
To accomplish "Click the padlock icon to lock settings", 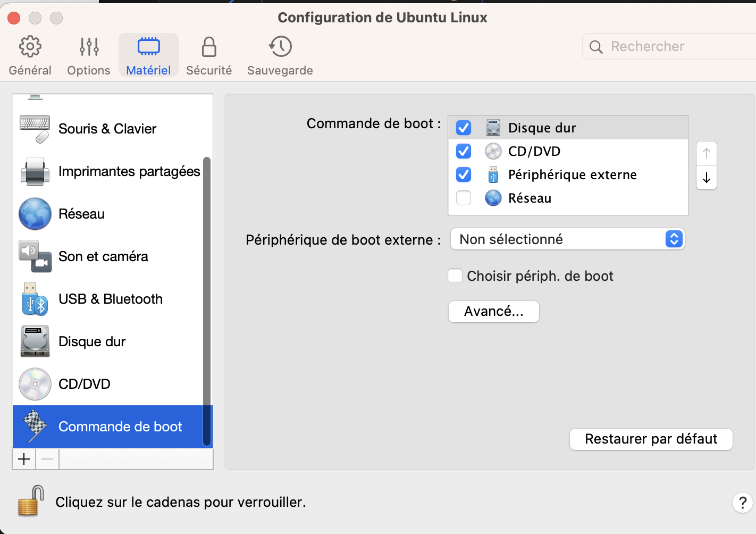I will click(x=31, y=500).
